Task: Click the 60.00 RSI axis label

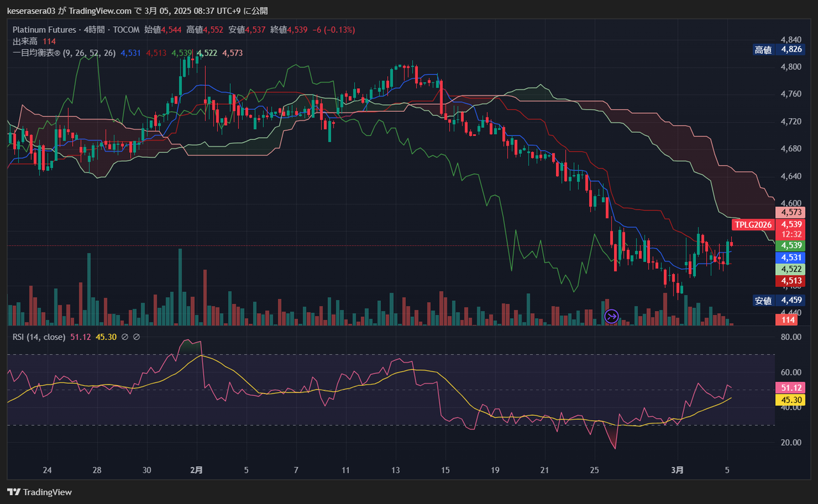Action: 791,372
